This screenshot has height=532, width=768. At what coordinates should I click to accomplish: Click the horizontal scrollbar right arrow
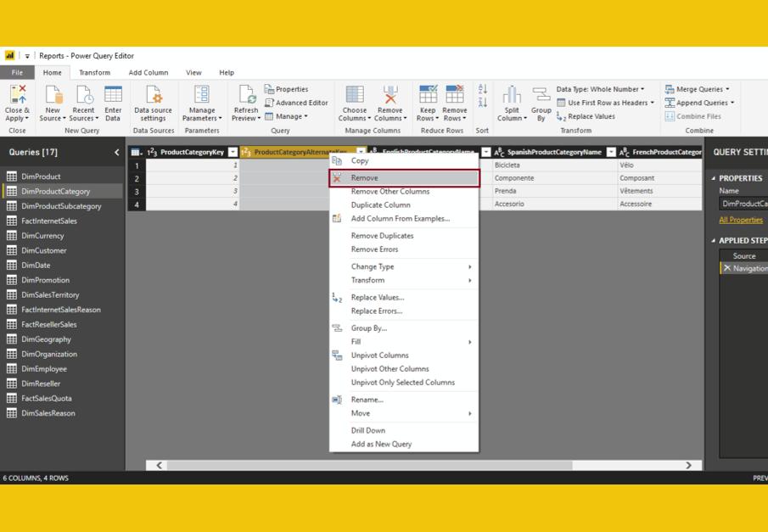coord(688,465)
